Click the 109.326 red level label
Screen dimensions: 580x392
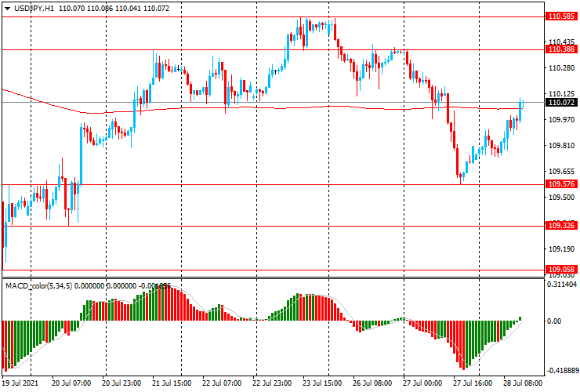click(561, 226)
